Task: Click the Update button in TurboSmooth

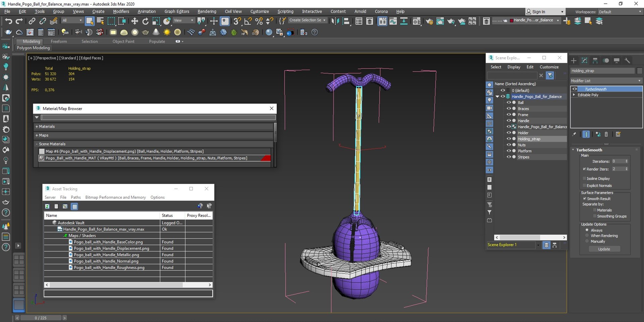Action: (604, 249)
